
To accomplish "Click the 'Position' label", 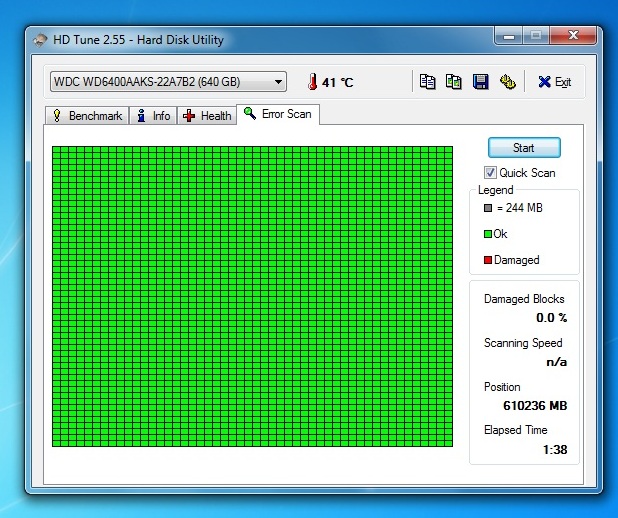I will click(x=502, y=387).
